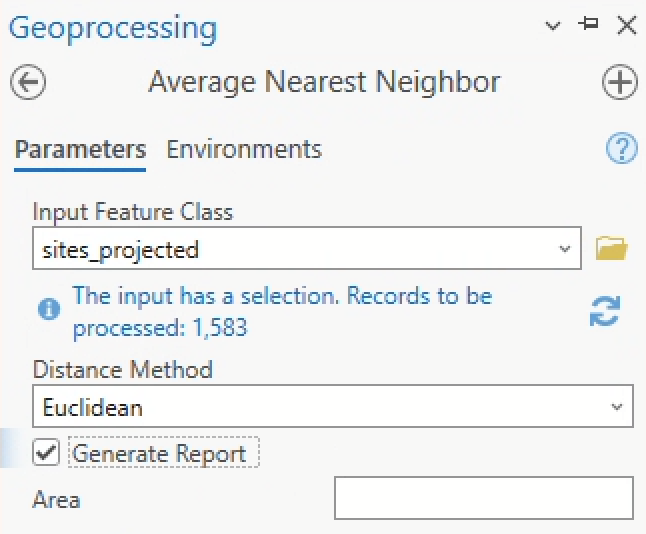Browse for input feature class with folder icon

point(611,248)
